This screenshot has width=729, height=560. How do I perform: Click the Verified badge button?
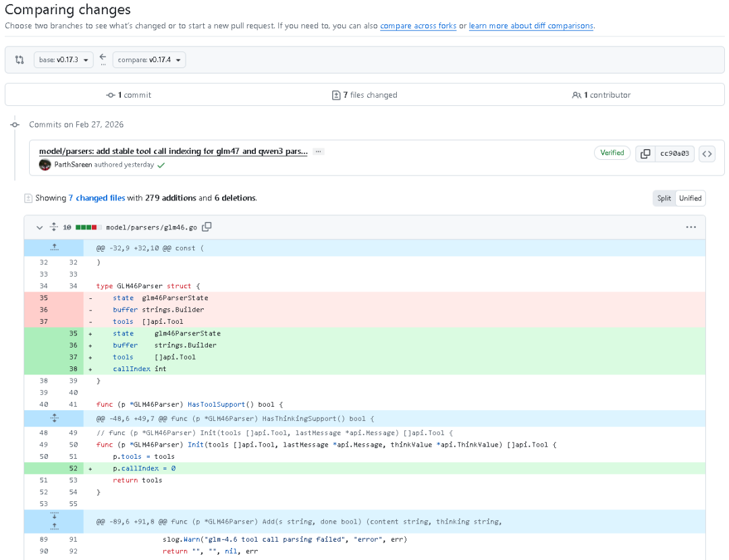pyautogui.click(x=612, y=153)
